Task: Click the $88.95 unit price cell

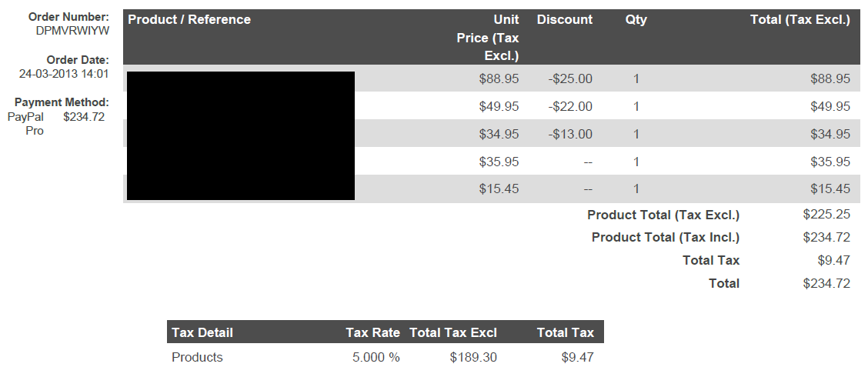Action: [499, 78]
